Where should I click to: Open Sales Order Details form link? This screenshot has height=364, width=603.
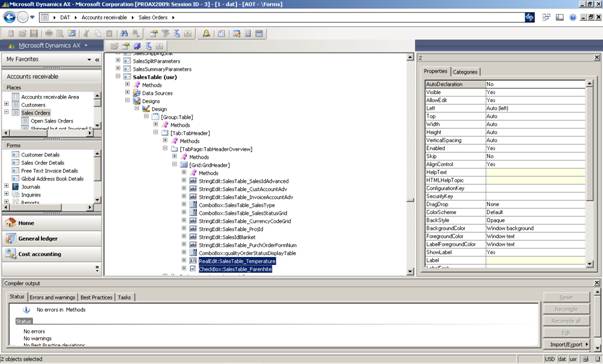(x=43, y=163)
